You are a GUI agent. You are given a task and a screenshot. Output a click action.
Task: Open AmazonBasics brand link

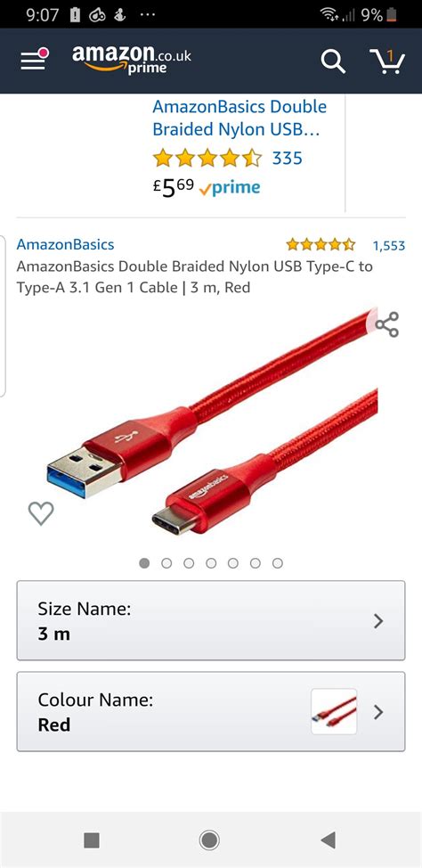click(x=65, y=245)
